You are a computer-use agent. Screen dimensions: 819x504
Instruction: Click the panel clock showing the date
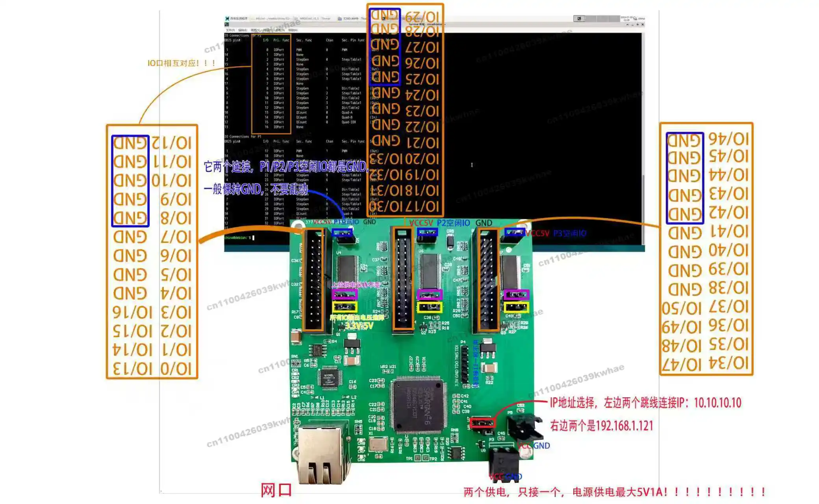(x=626, y=18)
